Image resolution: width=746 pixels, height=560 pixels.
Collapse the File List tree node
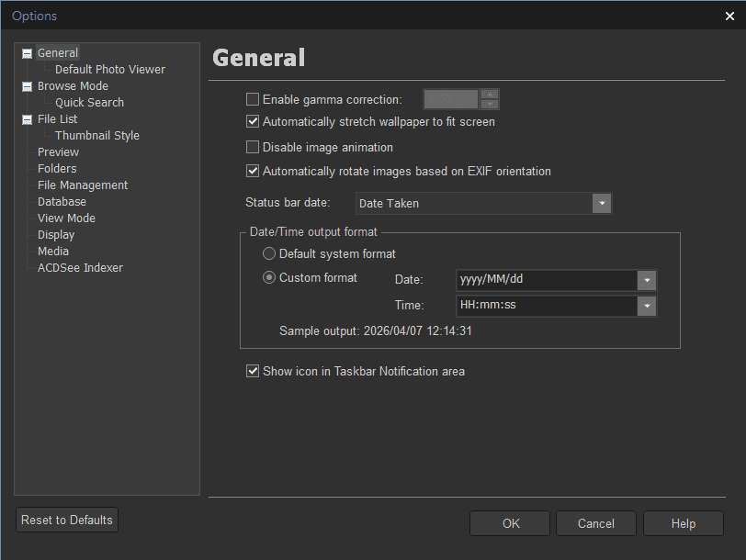pos(28,119)
